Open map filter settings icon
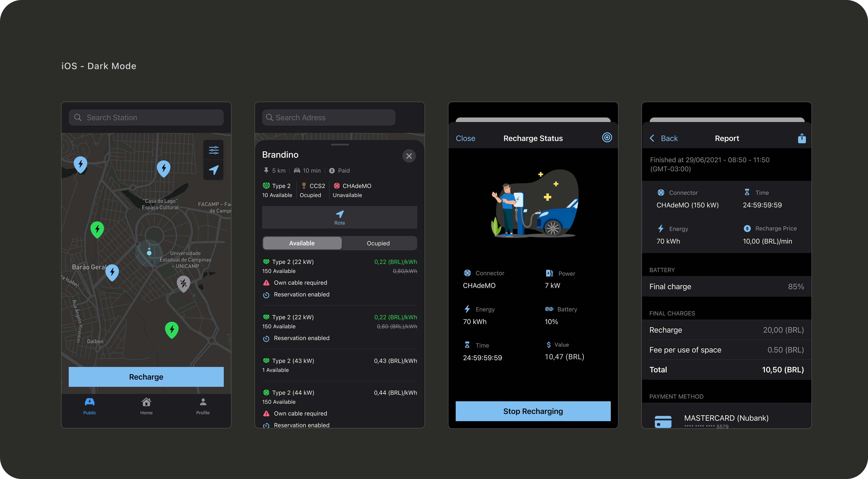 click(x=214, y=150)
